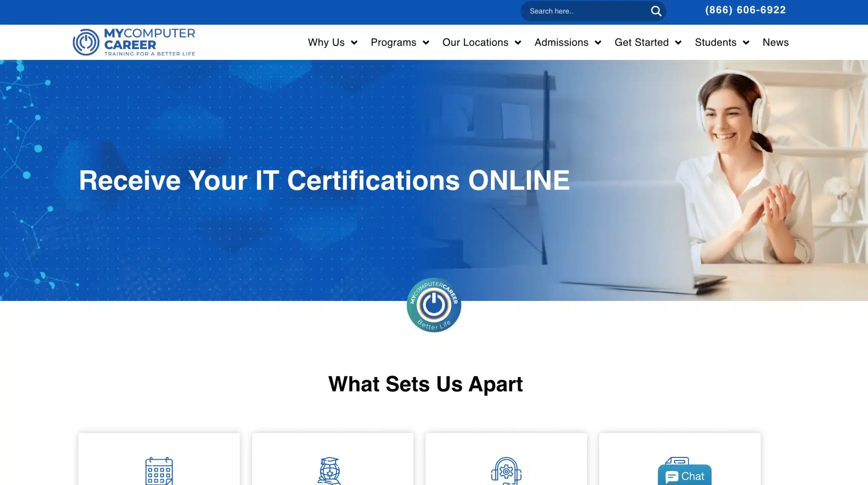Expand Our Locations dropdown chevron
The width and height of the screenshot is (868, 485).
click(518, 43)
